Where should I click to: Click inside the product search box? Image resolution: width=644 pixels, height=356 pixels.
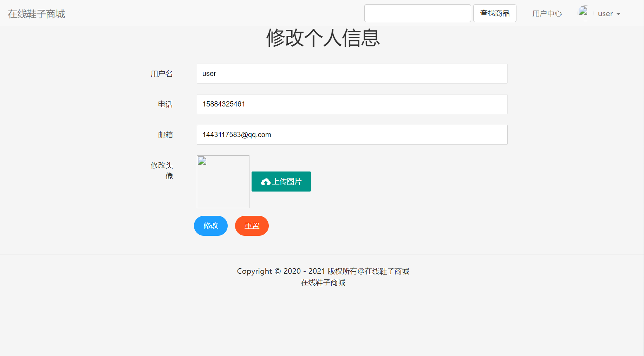417,13
